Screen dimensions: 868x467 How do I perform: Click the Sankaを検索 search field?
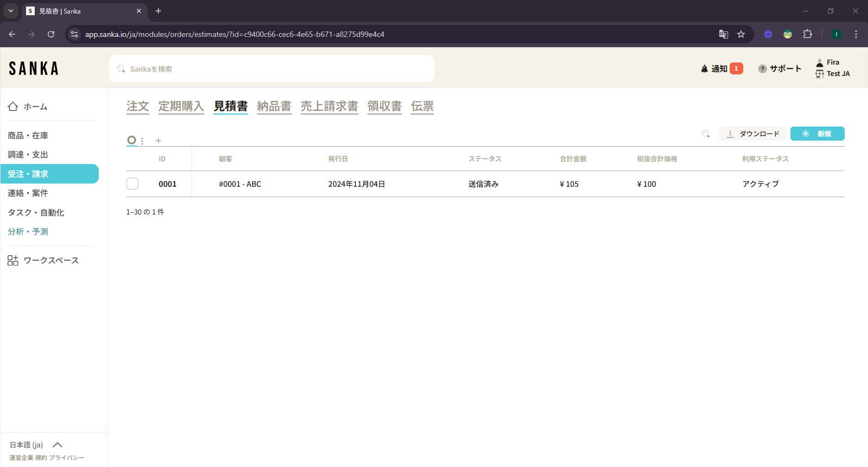point(271,69)
